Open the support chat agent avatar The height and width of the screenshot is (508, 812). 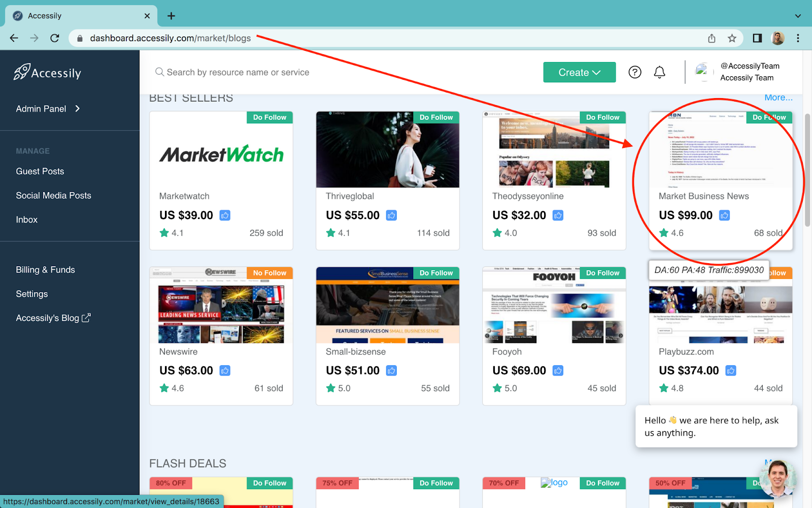779,479
